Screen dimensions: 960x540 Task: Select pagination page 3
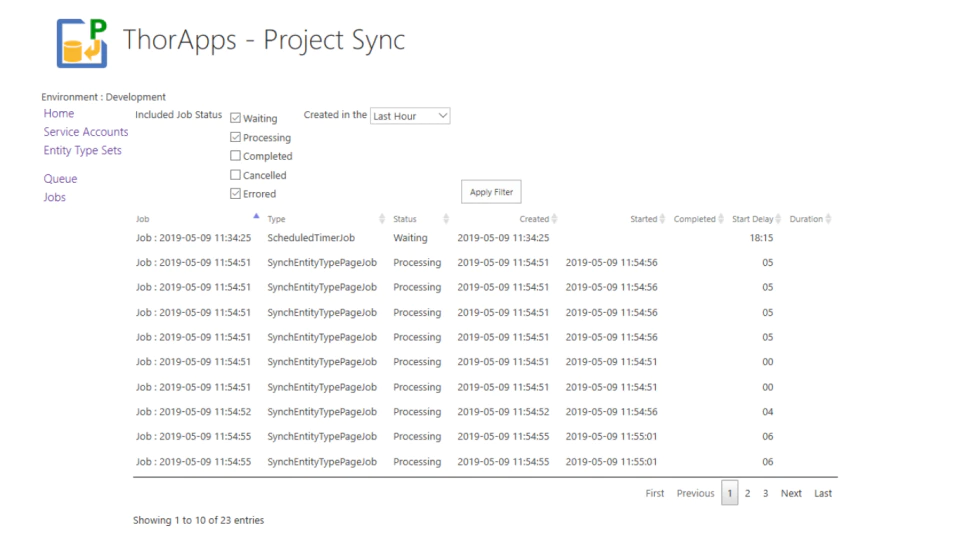765,493
